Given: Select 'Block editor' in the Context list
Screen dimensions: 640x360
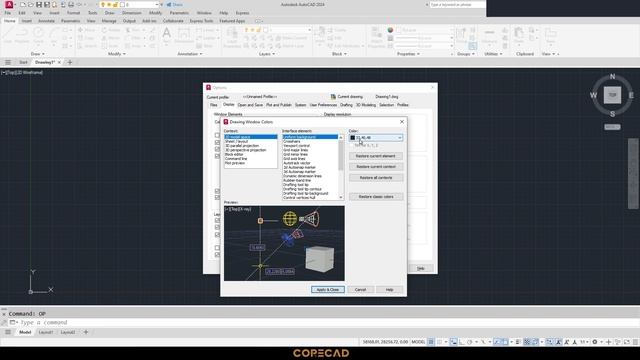Looking at the screenshot, I should click(234, 154).
